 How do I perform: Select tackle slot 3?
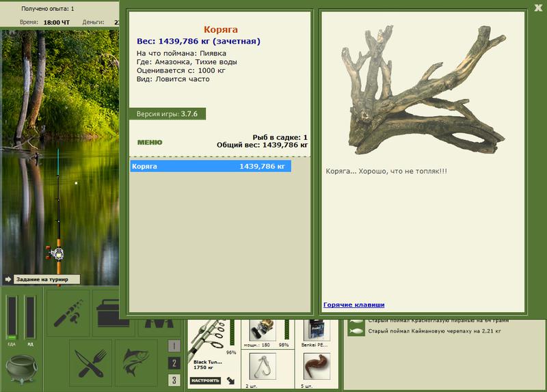click(x=174, y=380)
